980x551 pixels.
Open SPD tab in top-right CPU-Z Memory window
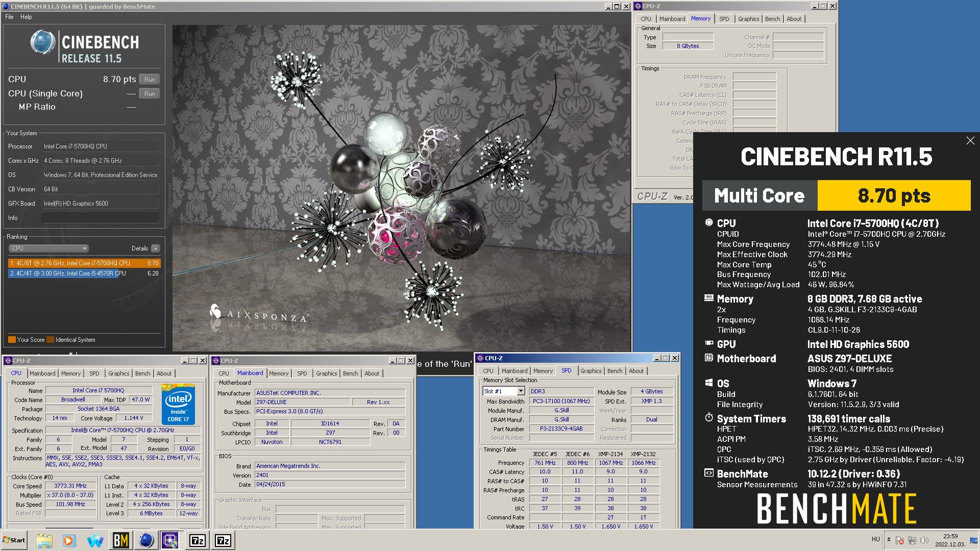tap(724, 19)
